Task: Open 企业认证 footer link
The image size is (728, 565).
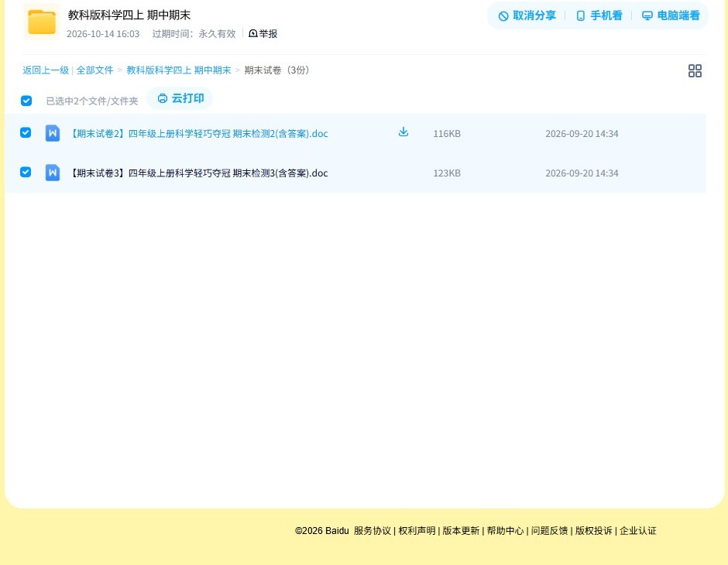Action: pyautogui.click(x=638, y=531)
